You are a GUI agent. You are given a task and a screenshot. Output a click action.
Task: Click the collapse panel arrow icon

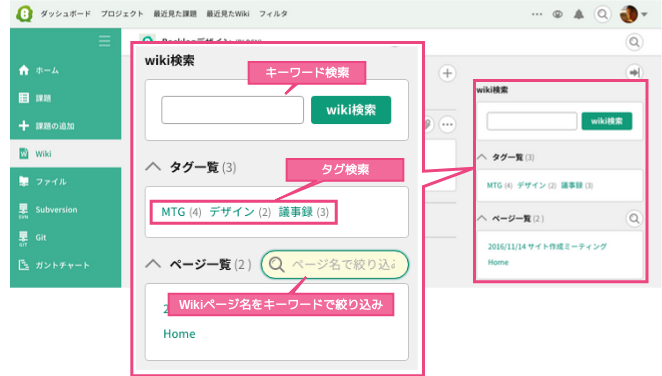click(634, 73)
